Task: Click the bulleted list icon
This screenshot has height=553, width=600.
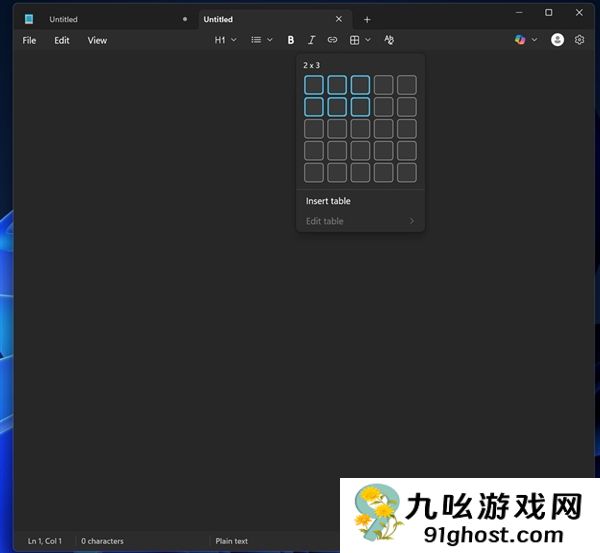Action: pyautogui.click(x=256, y=40)
